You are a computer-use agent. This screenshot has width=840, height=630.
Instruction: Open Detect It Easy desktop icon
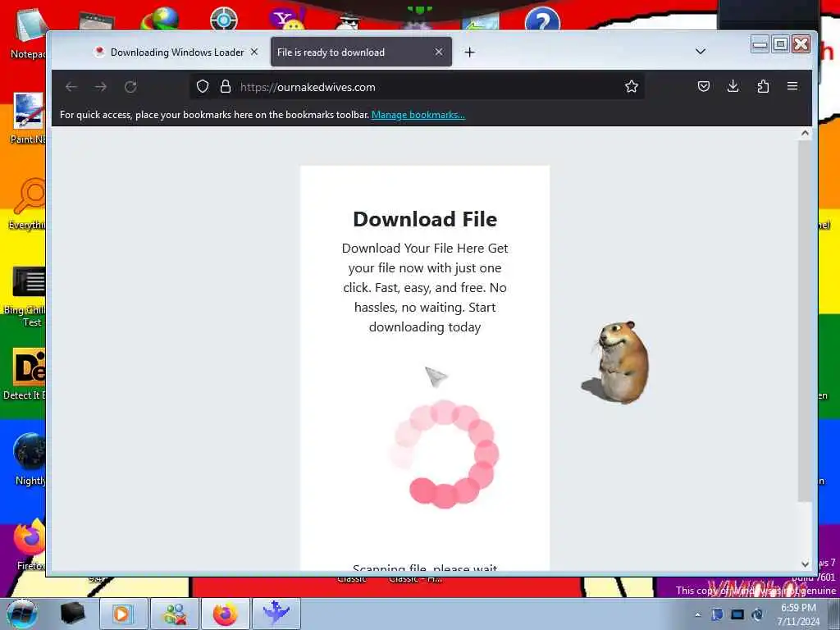[x=25, y=374]
